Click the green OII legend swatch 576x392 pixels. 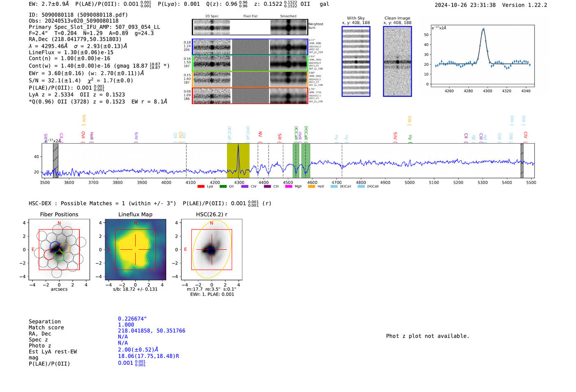point(223,187)
